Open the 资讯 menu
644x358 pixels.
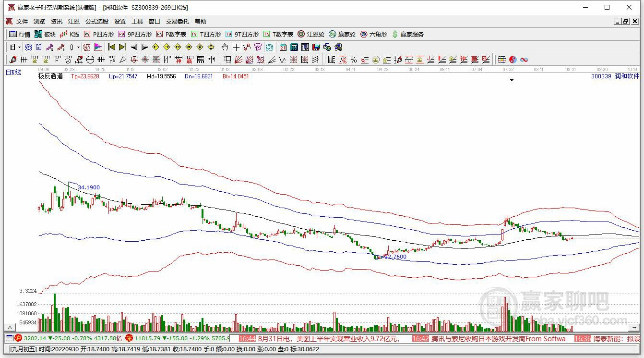point(57,22)
